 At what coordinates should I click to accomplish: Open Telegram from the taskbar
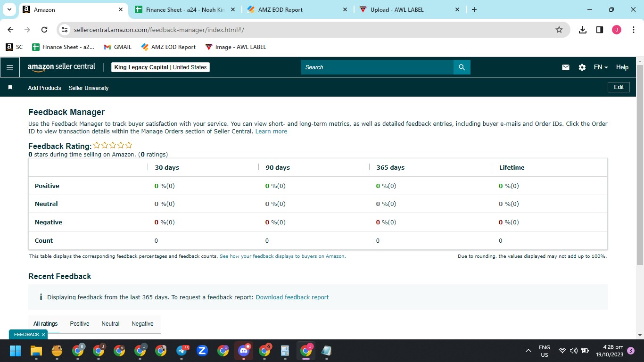[182, 351]
